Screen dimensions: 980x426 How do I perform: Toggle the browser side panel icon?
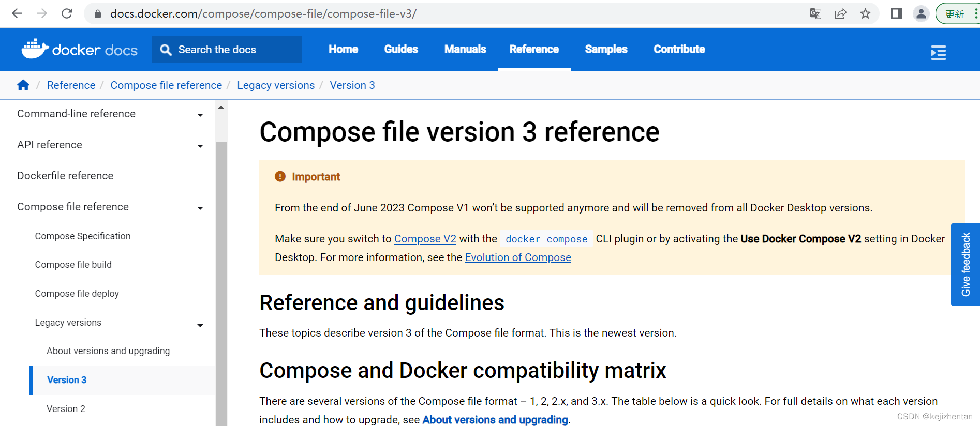[896, 14]
